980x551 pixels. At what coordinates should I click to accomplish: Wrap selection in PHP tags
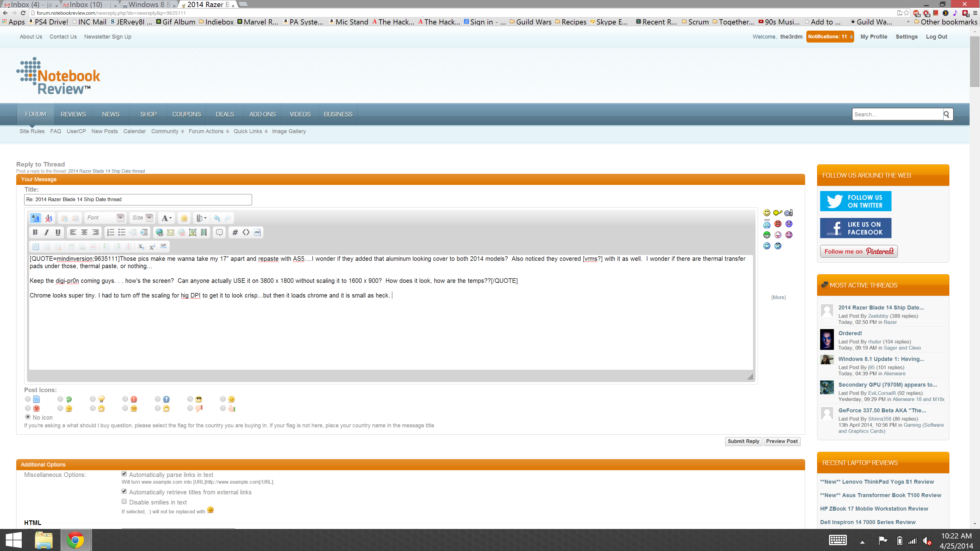pyautogui.click(x=258, y=232)
